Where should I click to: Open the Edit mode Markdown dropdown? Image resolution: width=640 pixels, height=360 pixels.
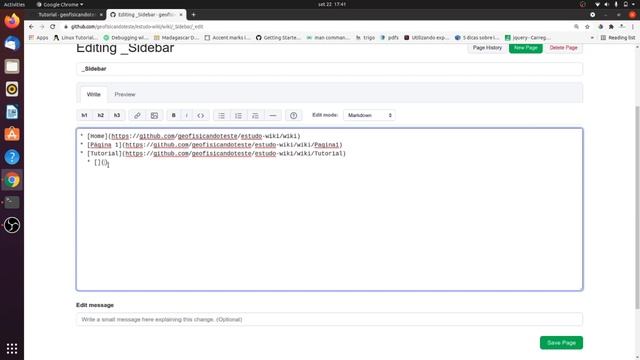coord(369,116)
